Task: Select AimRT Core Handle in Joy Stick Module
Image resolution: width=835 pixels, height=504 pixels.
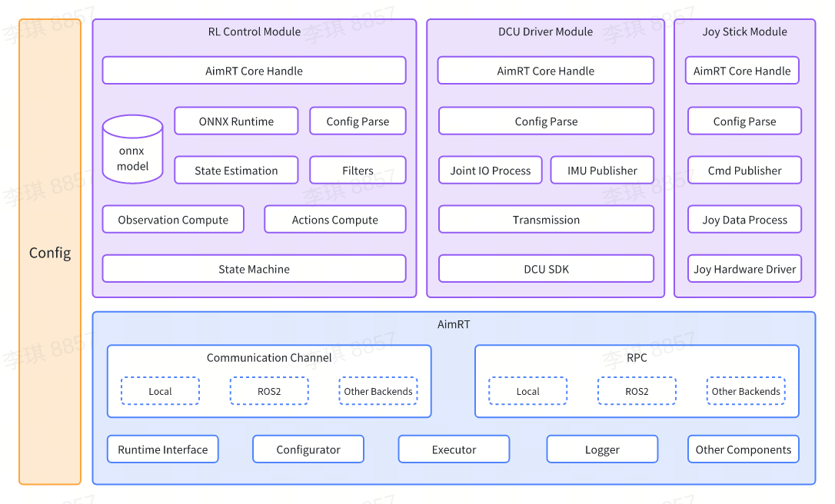Action: [x=742, y=71]
